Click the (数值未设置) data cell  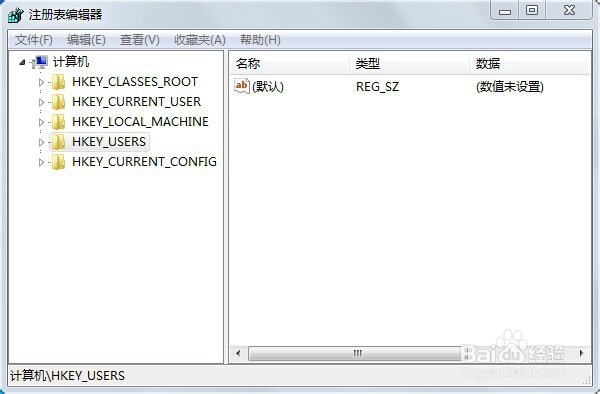(x=510, y=87)
